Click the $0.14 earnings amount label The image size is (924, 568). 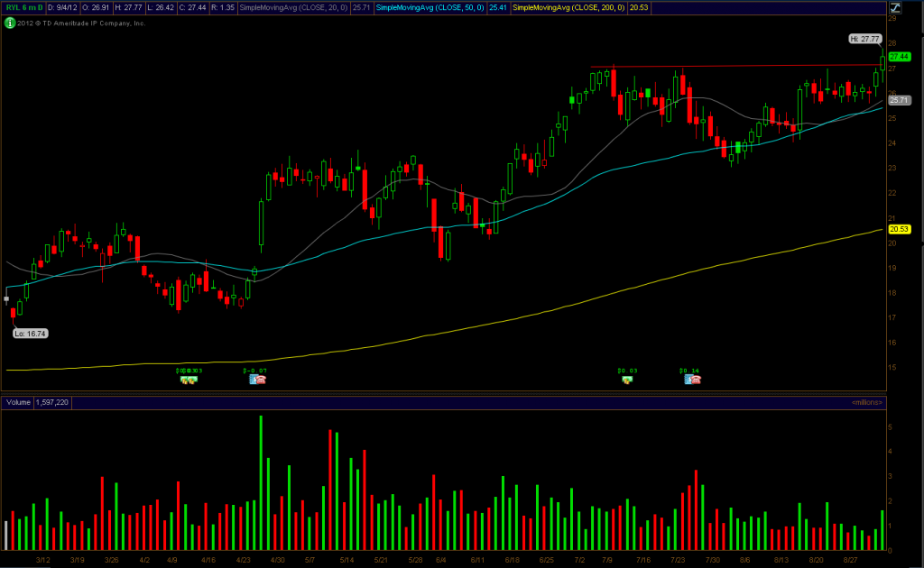click(689, 371)
